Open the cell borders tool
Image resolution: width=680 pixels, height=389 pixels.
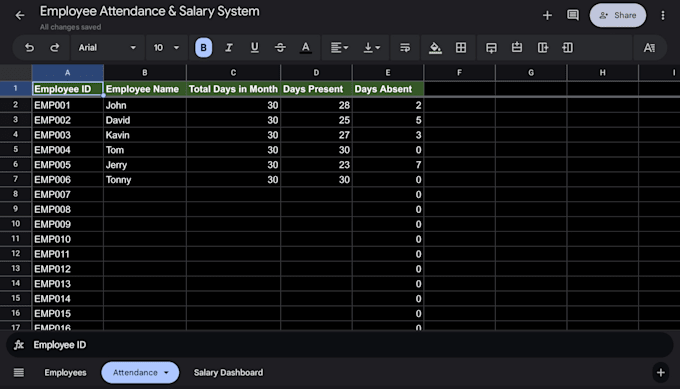(461, 48)
